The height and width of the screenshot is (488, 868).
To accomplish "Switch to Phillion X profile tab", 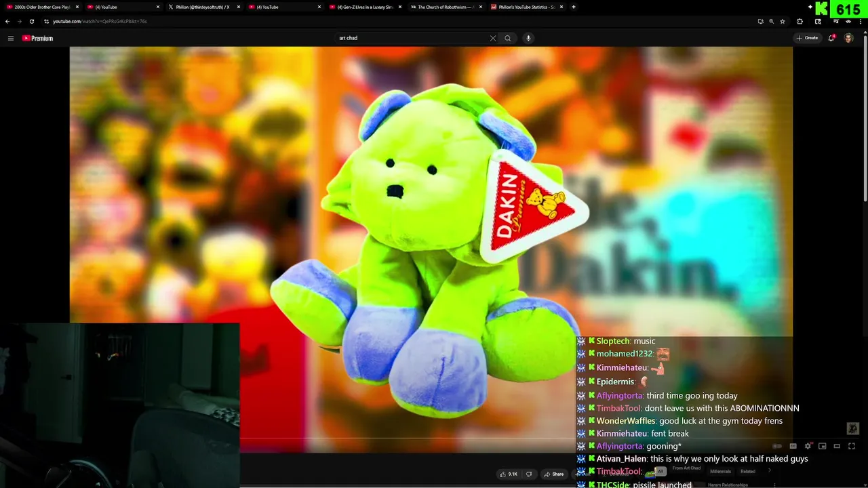I will tap(203, 7).
